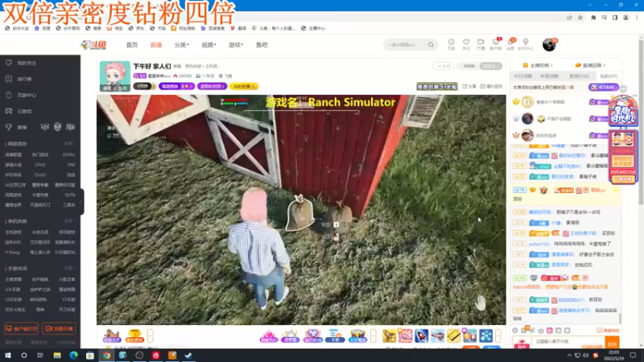Switch to the 今日贡献 ranking tab
Screen dimensions: 644x362
point(522,76)
